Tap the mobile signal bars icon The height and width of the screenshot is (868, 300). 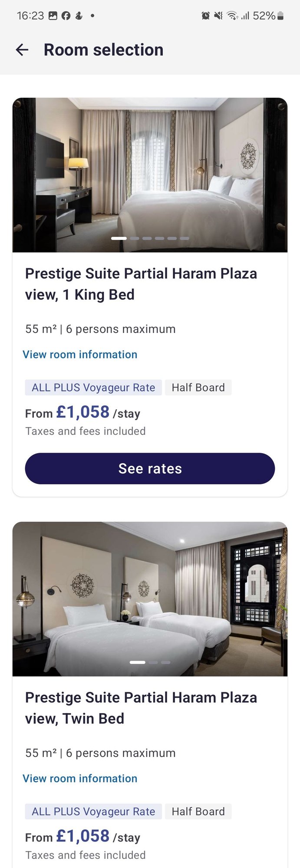pos(245,16)
